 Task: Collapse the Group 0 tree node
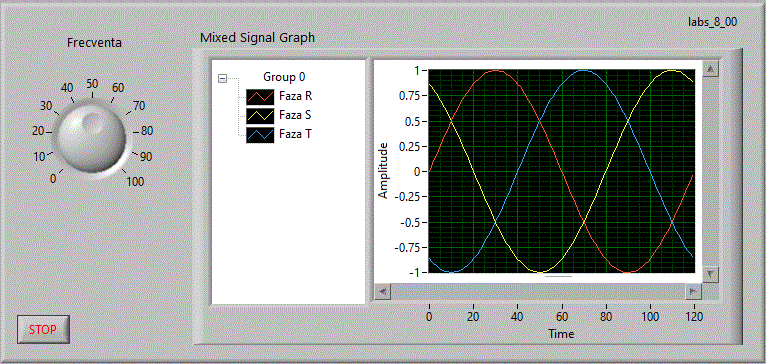point(223,78)
